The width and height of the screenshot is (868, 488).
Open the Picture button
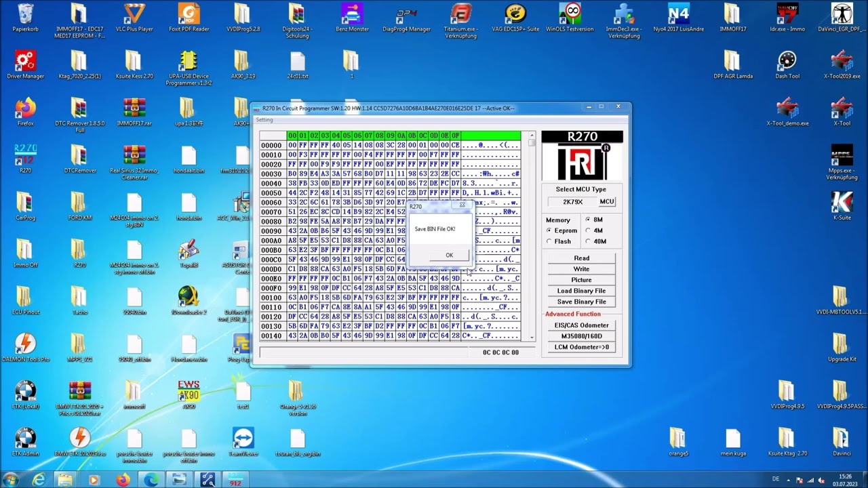click(x=581, y=280)
